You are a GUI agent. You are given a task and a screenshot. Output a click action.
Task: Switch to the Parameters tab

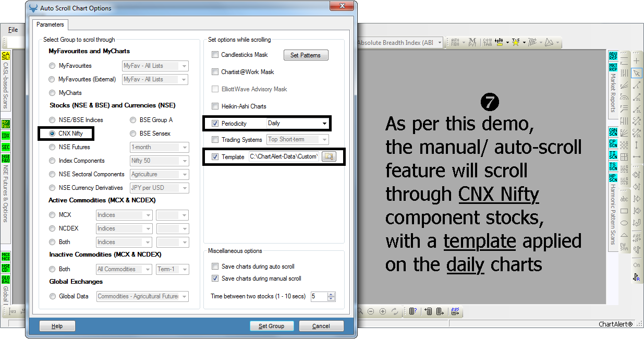pyautogui.click(x=51, y=25)
